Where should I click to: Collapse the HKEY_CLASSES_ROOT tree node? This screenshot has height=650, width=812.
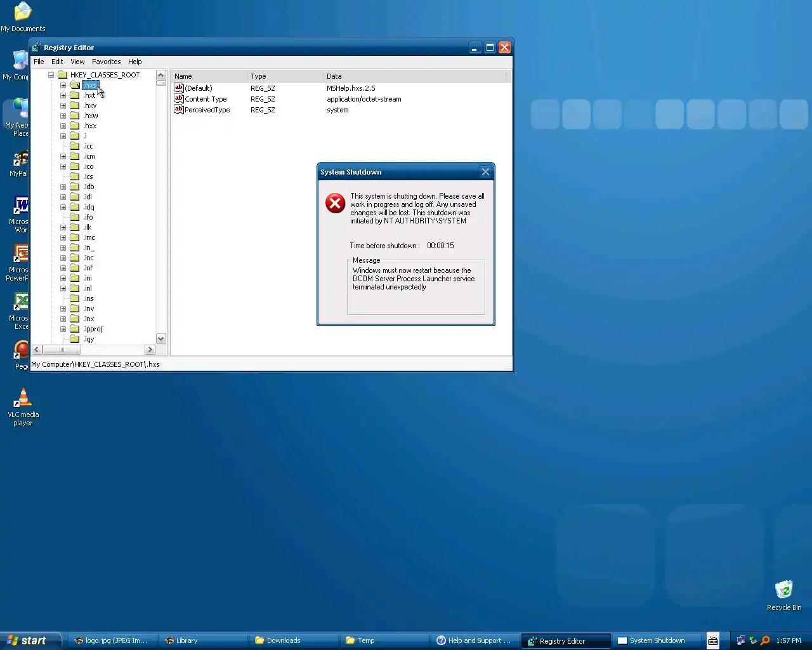coord(51,75)
